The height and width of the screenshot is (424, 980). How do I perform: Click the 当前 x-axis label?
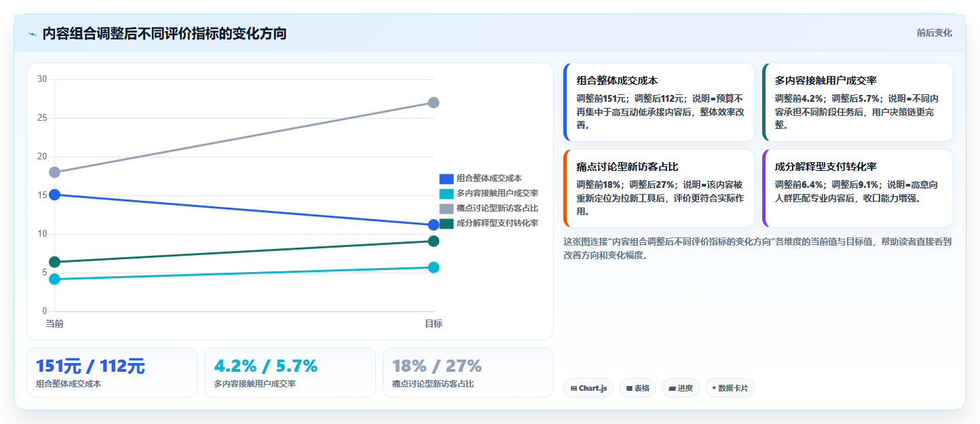click(x=54, y=324)
